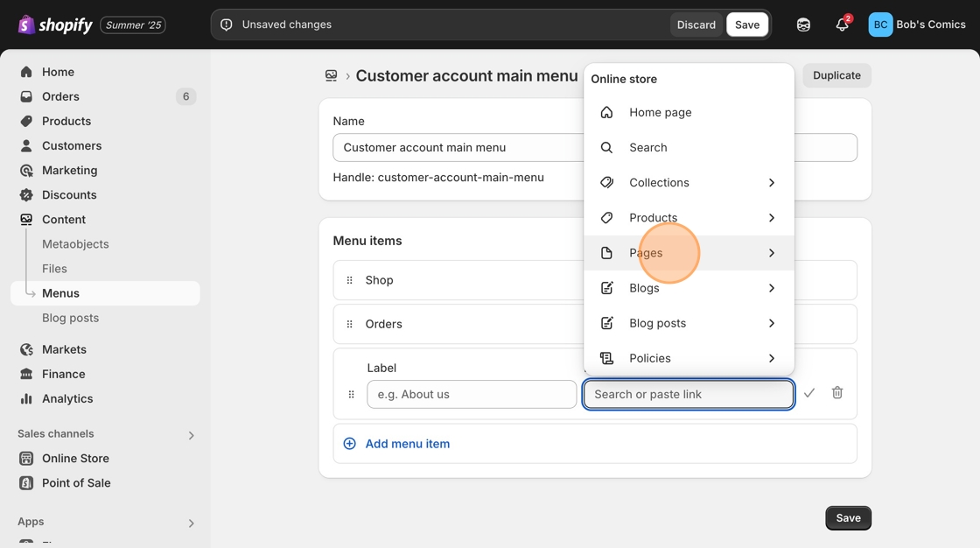The image size is (980, 548).
Task: Open the Sidekick assistant icon in top bar
Action: 803,25
